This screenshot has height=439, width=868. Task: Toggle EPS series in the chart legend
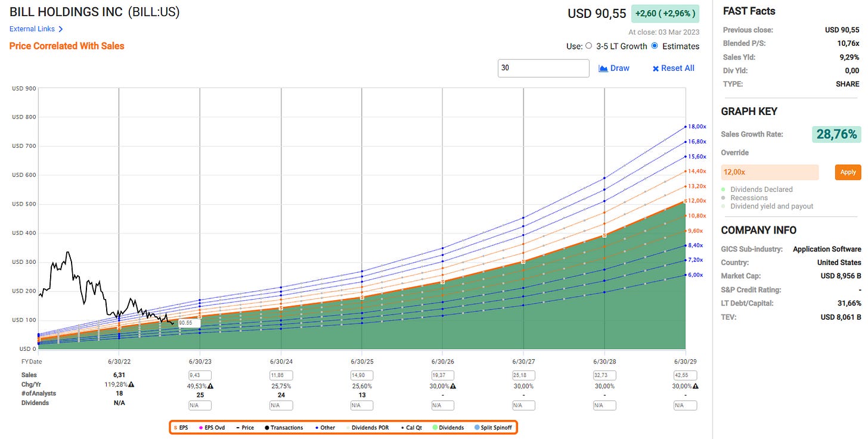click(181, 428)
